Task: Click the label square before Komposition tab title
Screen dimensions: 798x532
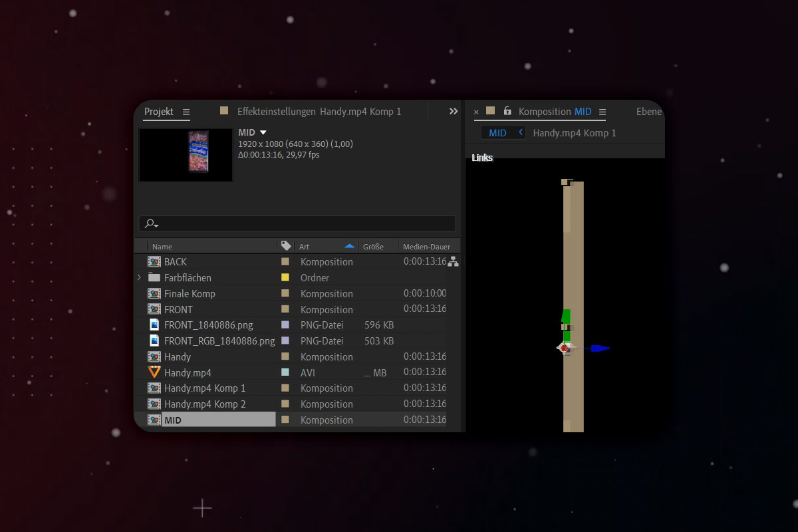Action: (490, 111)
